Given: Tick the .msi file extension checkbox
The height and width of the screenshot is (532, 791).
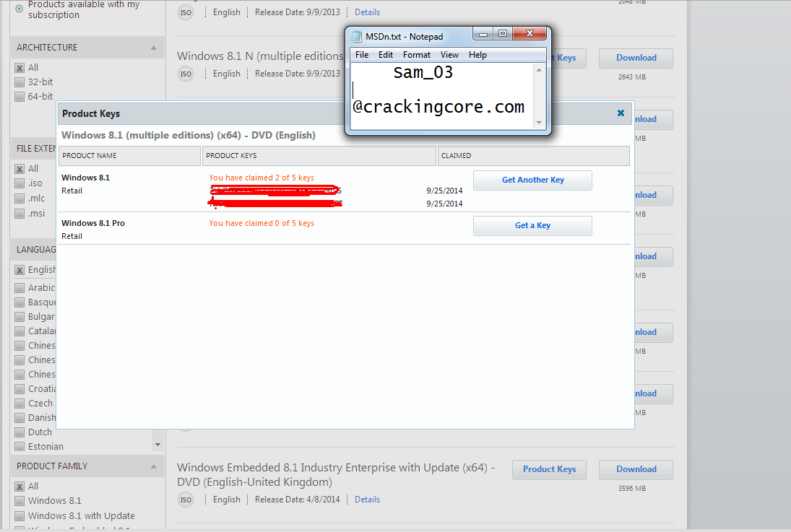Looking at the screenshot, I should click(20, 213).
